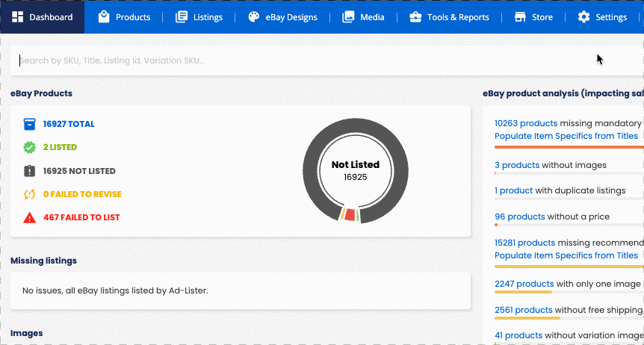Click the Listings document icon
Viewport: 644px width, 345px height.
[x=182, y=17]
